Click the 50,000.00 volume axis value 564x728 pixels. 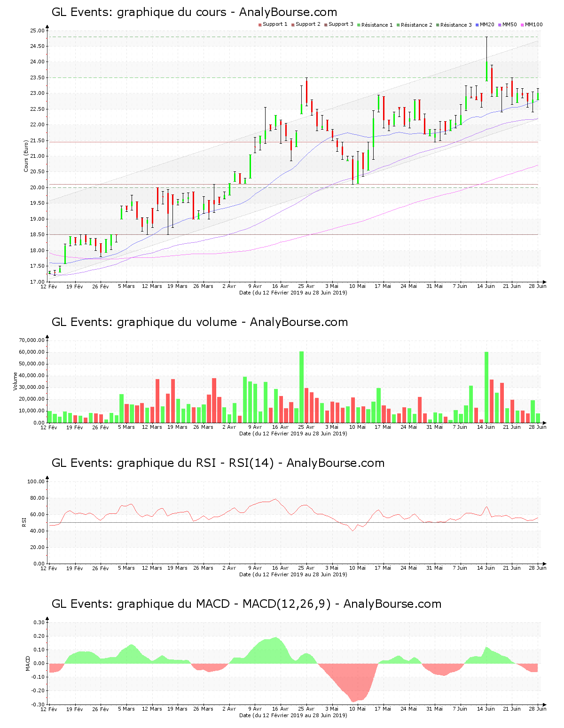tap(32, 364)
